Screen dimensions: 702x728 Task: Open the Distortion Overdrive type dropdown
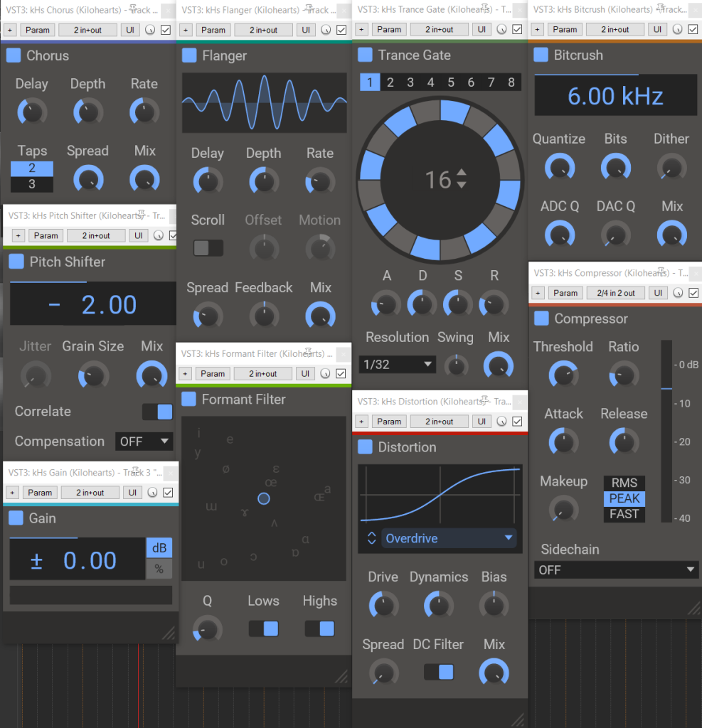(449, 539)
